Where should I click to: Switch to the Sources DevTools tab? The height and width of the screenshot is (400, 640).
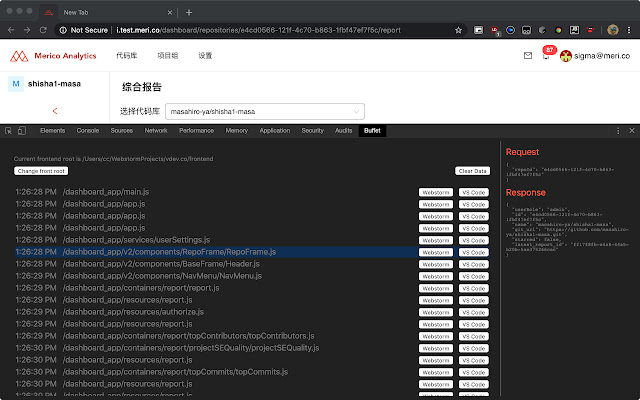pos(122,131)
